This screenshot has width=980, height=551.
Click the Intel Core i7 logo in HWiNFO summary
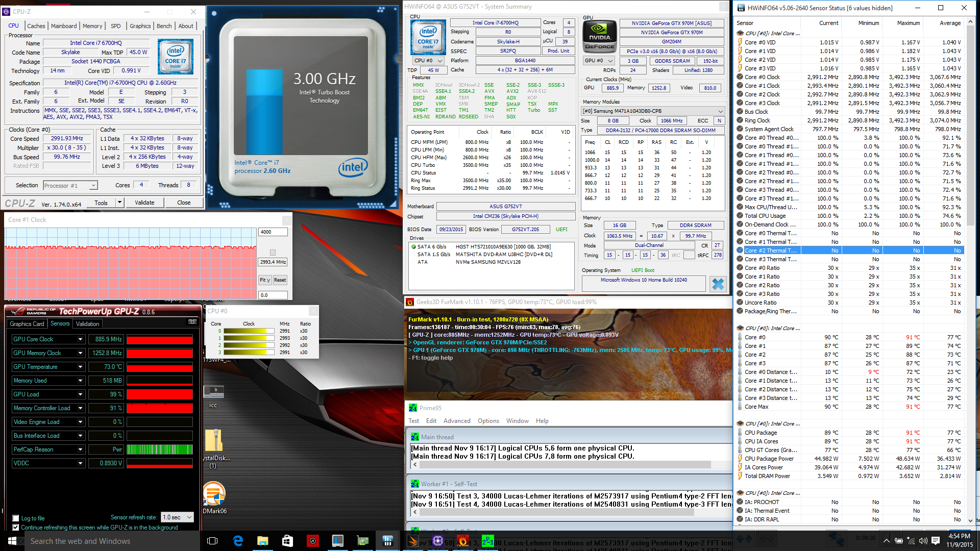[x=428, y=37]
